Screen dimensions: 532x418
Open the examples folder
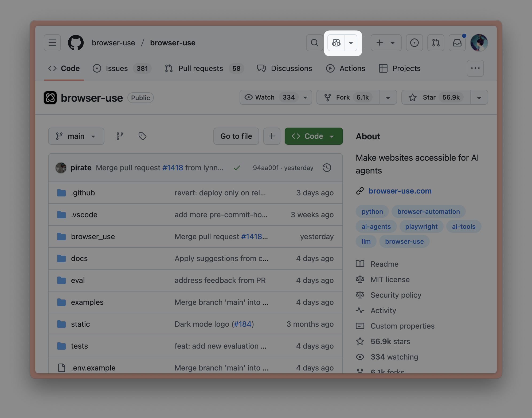(x=87, y=302)
